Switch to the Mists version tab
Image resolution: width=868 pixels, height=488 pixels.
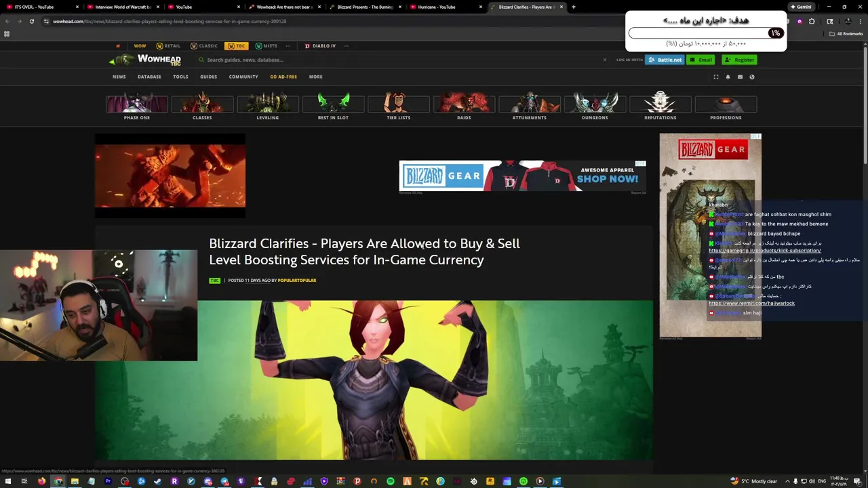[x=267, y=46]
